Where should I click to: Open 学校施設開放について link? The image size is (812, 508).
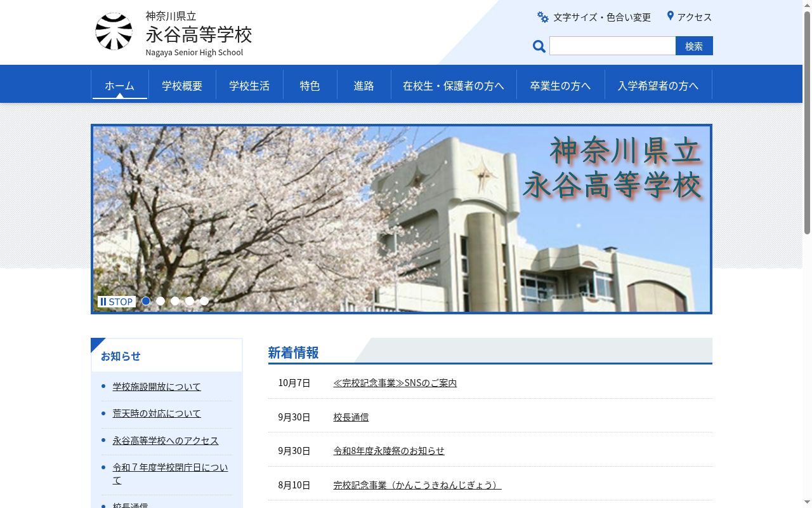(157, 386)
